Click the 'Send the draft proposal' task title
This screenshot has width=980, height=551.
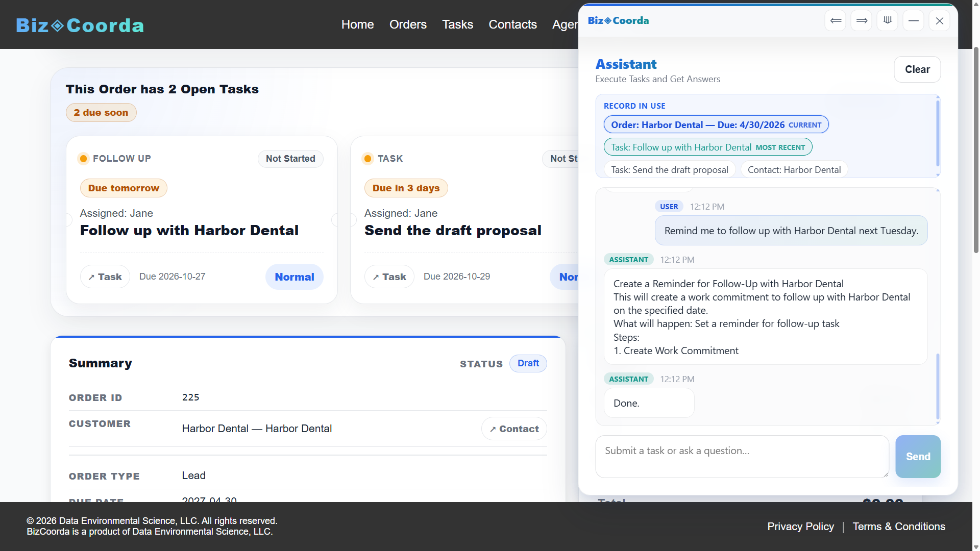click(x=453, y=231)
